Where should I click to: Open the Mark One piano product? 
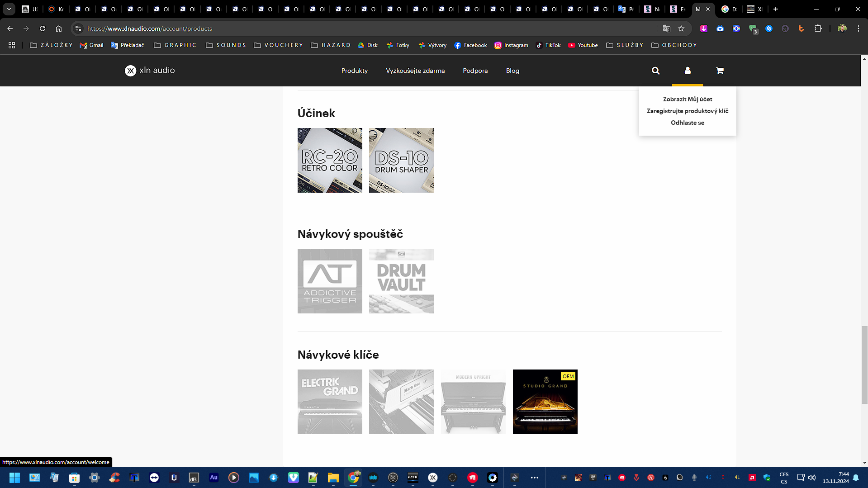[401, 402]
